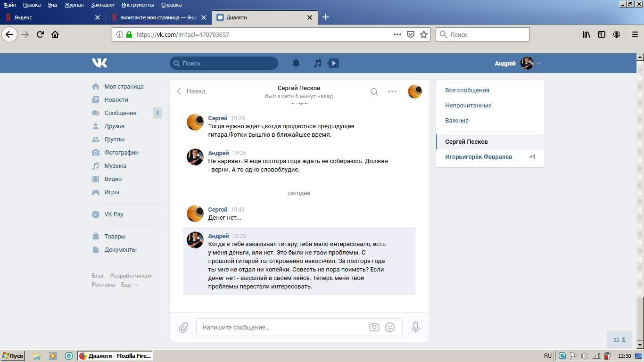Open Непрочитанные messages filter
The image size is (644, 362).
coord(468,106)
